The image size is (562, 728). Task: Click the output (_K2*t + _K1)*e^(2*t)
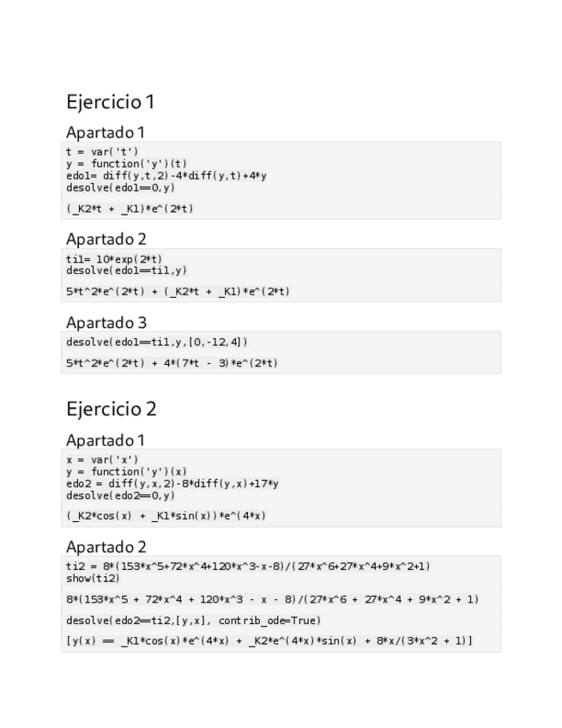pos(136,208)
